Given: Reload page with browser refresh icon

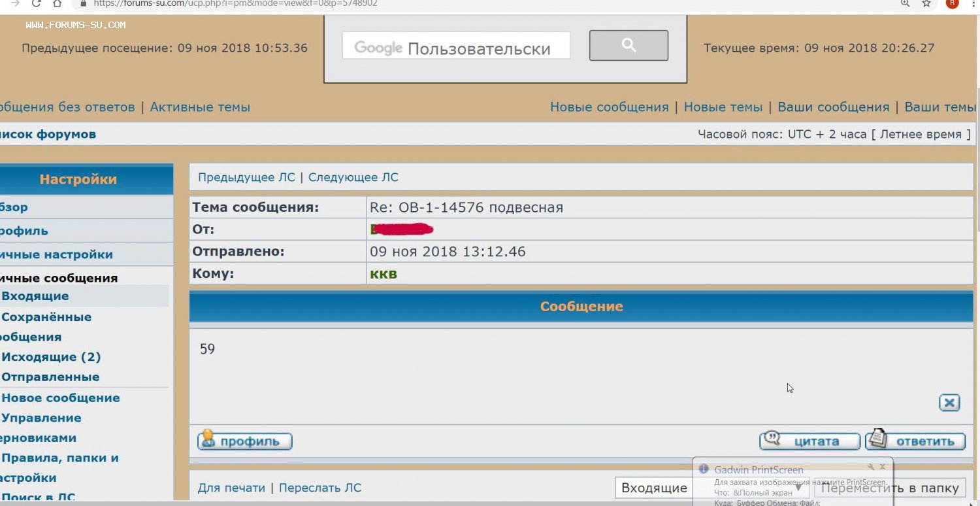Looking at the screenshot, I should point(37,3).
